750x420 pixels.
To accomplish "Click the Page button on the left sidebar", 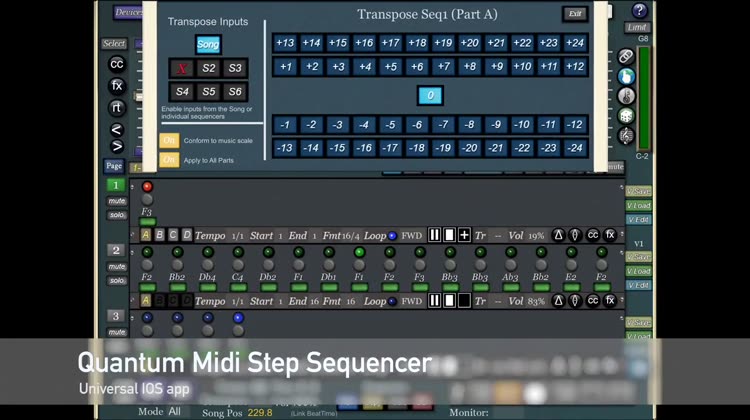I will tap(114, 166).
